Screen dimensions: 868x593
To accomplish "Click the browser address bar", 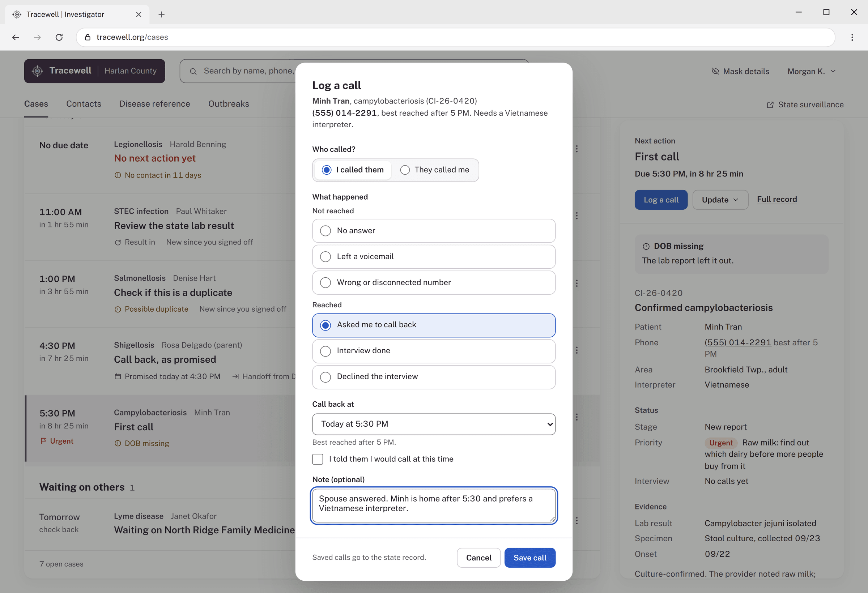I will tap(455, 37).
